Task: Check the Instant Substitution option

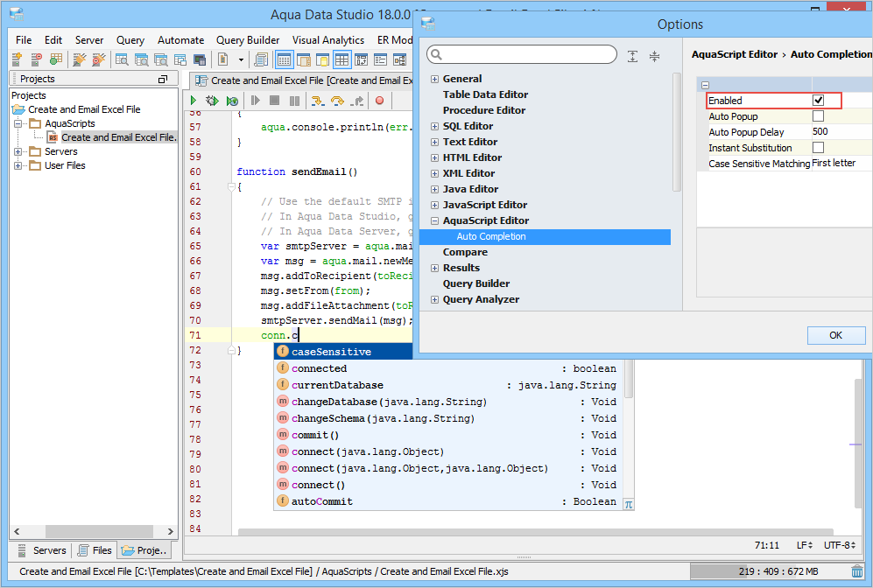Action: point(818,148)
